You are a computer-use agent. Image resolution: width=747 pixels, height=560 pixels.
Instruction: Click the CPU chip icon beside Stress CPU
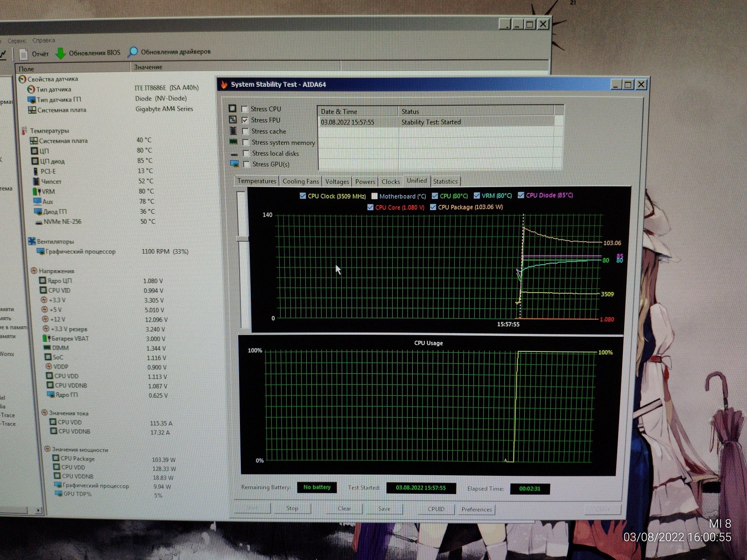[x=232, y=108]
